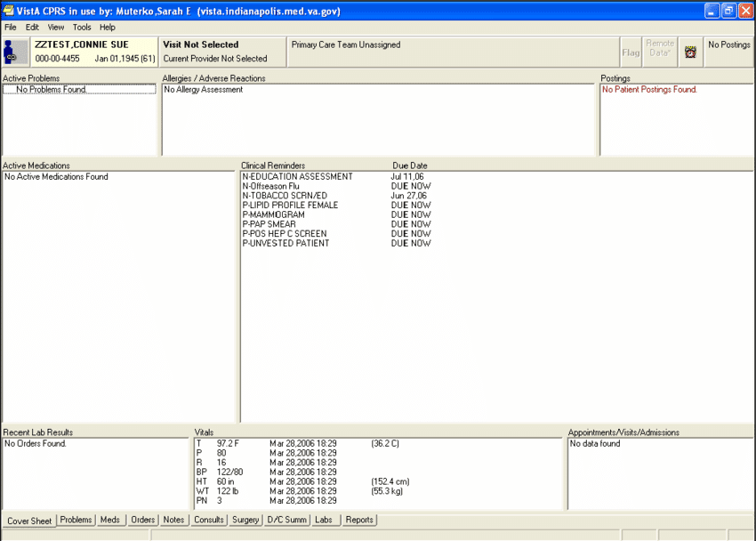The height and width of the screenshot is (541, 756).
Task: Click the Remote Data button
Action: (x=660, y=52)
